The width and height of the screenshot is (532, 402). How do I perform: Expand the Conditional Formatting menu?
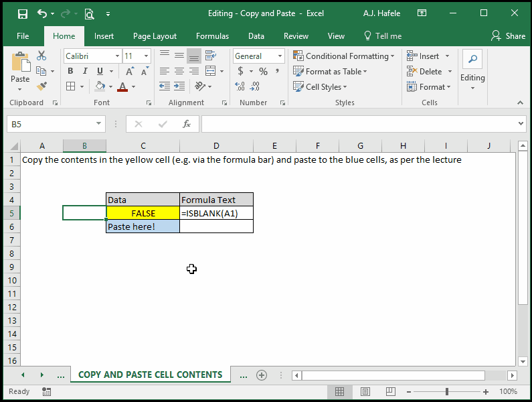coord(344,56)
